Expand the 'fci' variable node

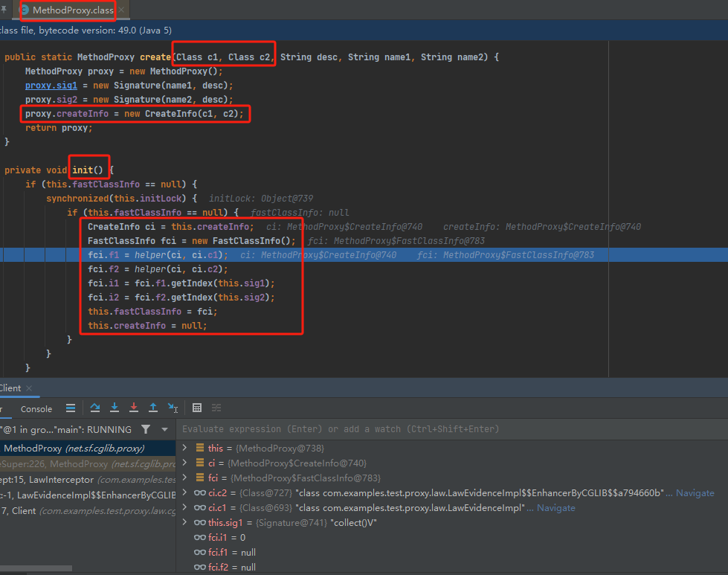click(184, 478)
